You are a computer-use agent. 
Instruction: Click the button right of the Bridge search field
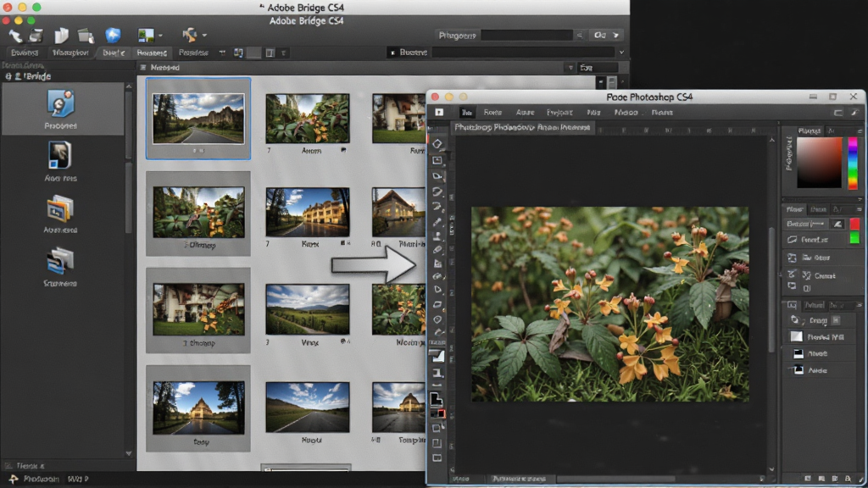click(605, 35)
